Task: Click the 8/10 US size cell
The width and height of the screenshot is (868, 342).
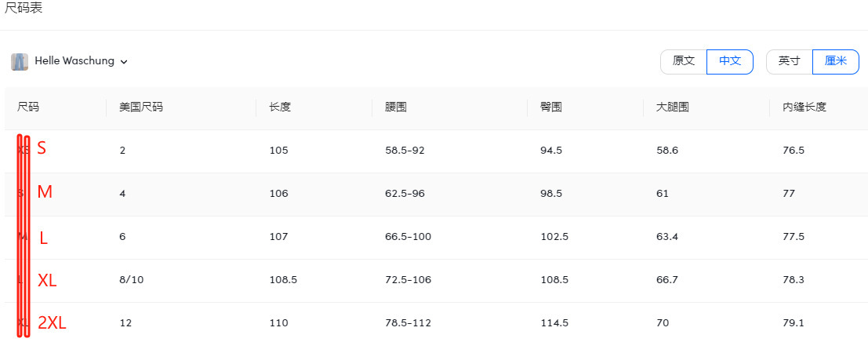Action: (132, 279)
